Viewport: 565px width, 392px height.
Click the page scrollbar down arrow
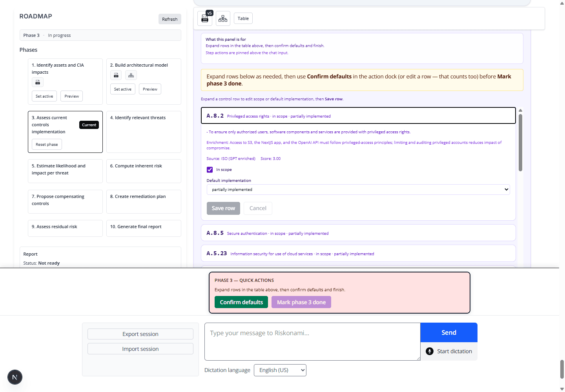pos(562,389)
